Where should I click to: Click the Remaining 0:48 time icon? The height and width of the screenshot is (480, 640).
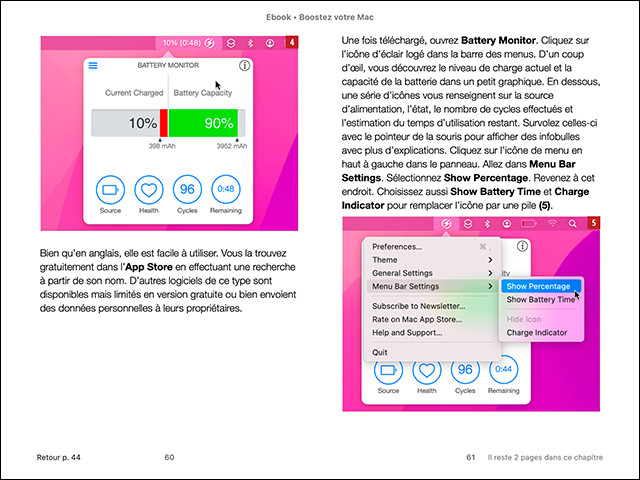[226, 188]
